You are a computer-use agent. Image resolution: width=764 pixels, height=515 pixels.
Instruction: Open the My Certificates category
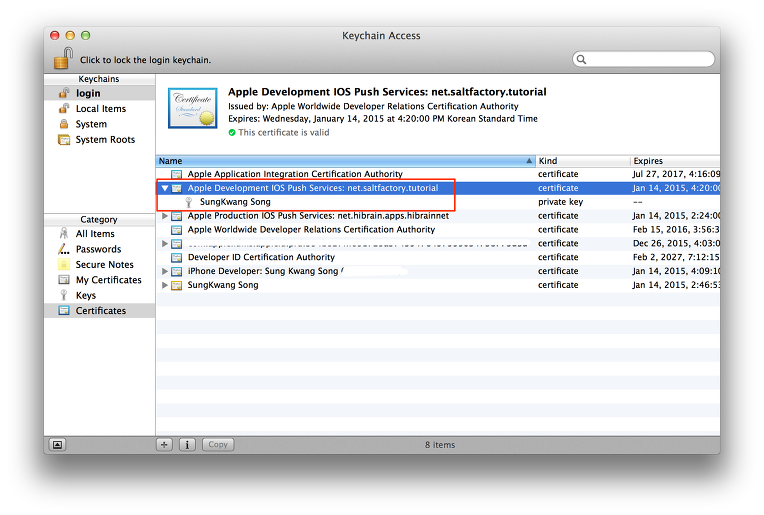coord(100,280)
